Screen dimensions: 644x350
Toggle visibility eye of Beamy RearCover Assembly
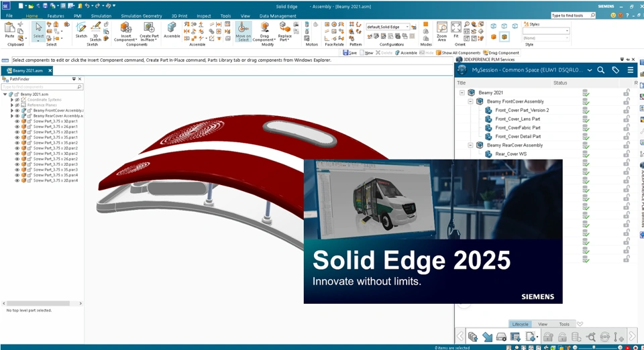[x=17, y=116]
